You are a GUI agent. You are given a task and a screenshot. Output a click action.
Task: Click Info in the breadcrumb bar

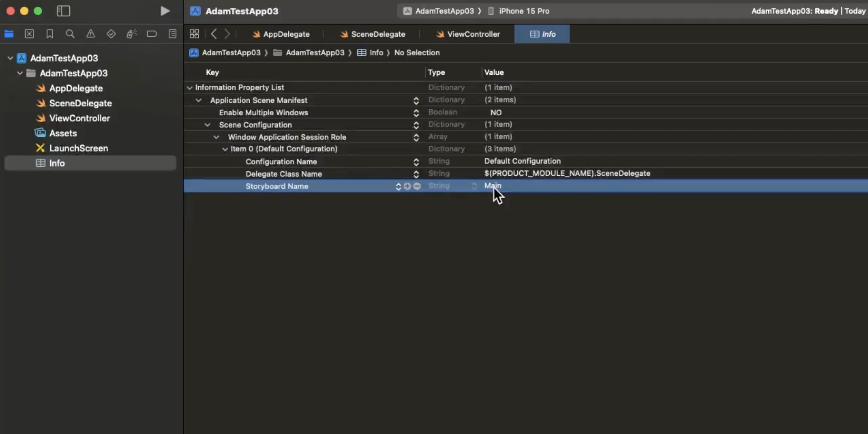click(x=370, y=53)
